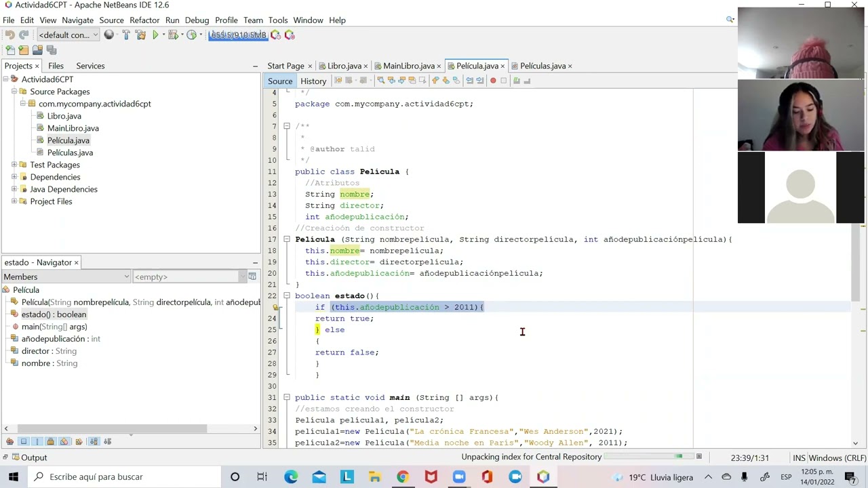This screenshot has width=868, height=488.
Task: Expand the Project Files node
Action: [14, 201]
